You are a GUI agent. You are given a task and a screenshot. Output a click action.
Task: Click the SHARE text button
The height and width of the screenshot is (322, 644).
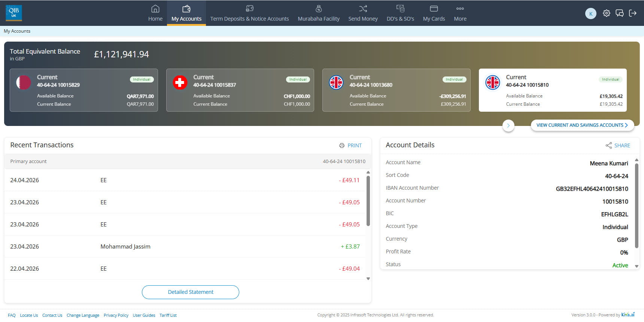[x=622, y=145]
